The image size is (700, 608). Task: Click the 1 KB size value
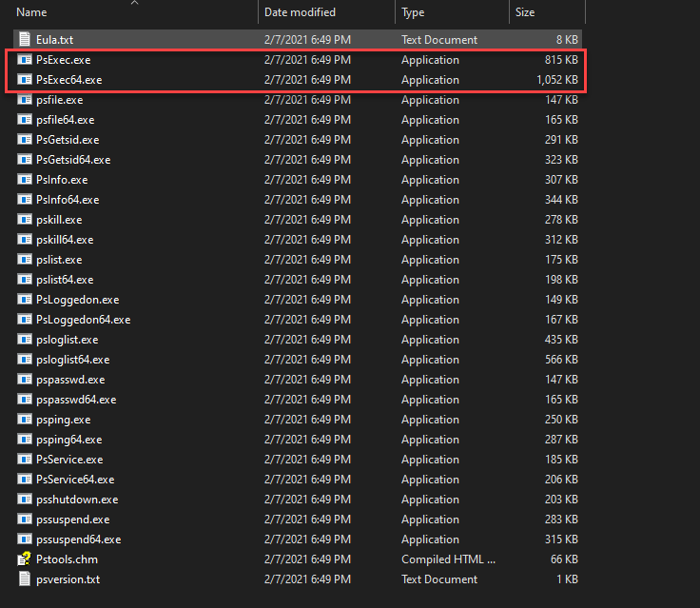[x=567, y=579]
